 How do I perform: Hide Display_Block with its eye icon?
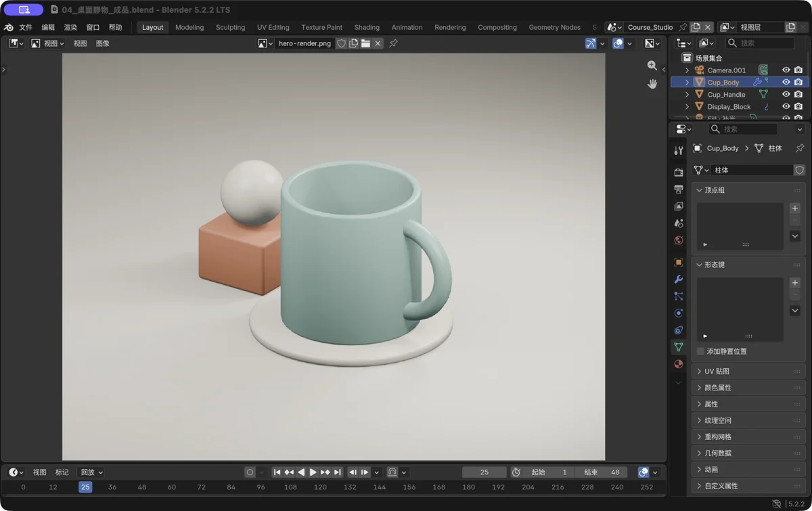coord(786,107)
